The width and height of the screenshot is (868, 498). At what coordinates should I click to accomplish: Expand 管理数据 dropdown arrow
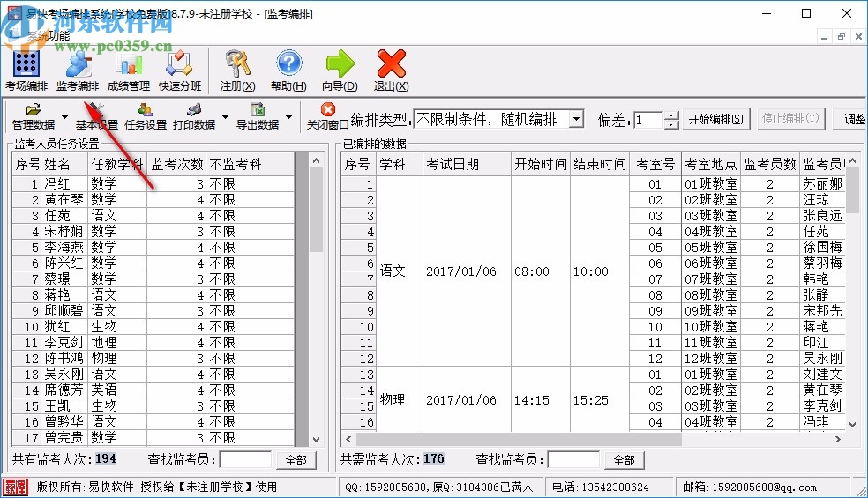64,116
